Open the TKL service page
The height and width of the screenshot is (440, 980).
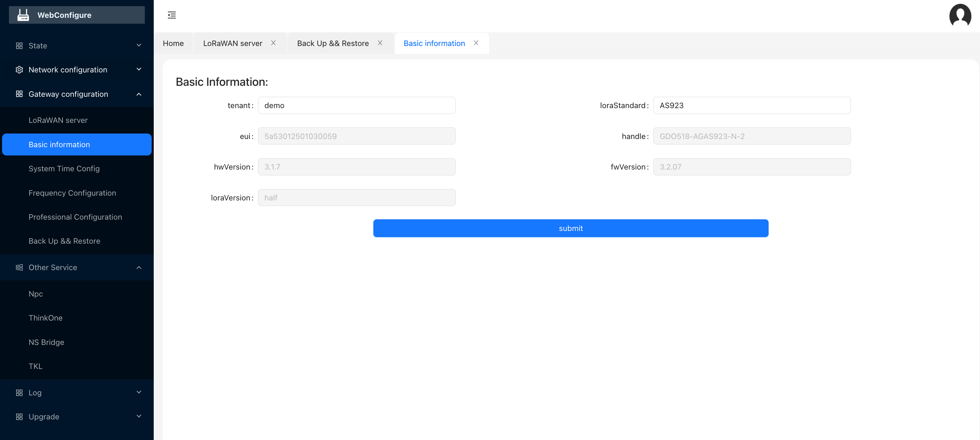(77, 366)
